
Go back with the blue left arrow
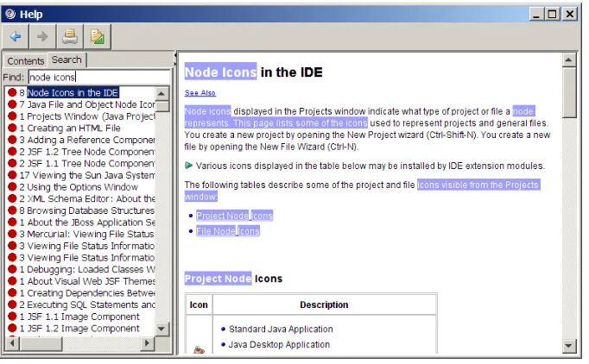coord(16,36)
